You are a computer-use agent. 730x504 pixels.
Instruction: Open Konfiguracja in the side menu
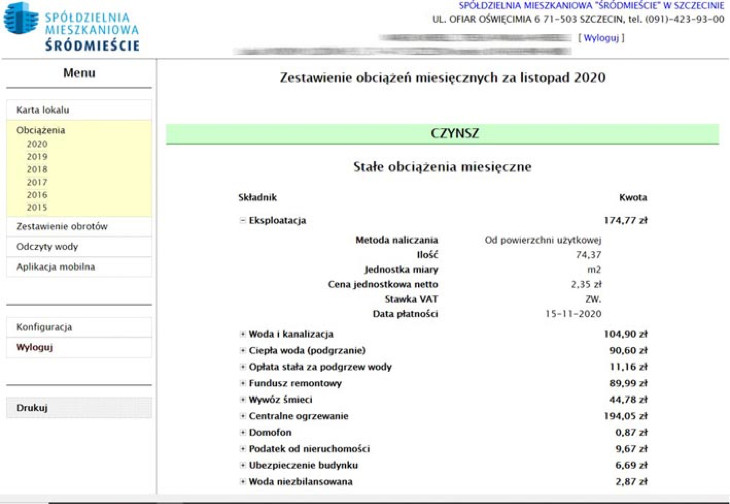point(44,327)
